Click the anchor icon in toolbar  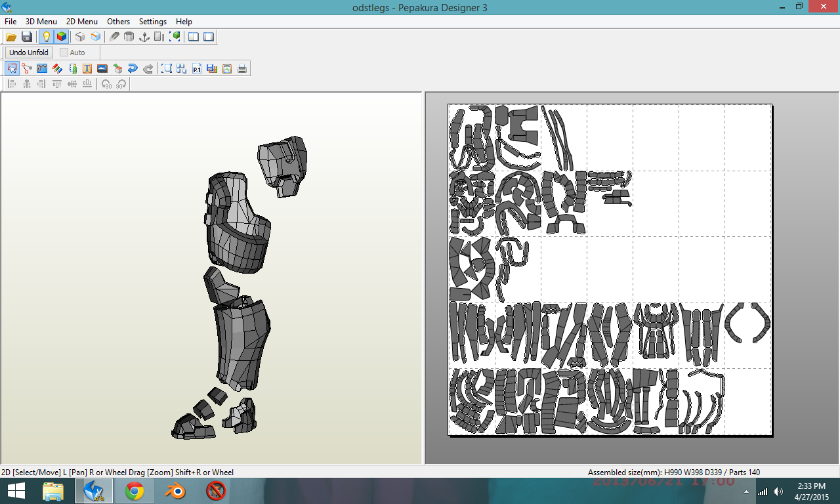pos(144,37)
